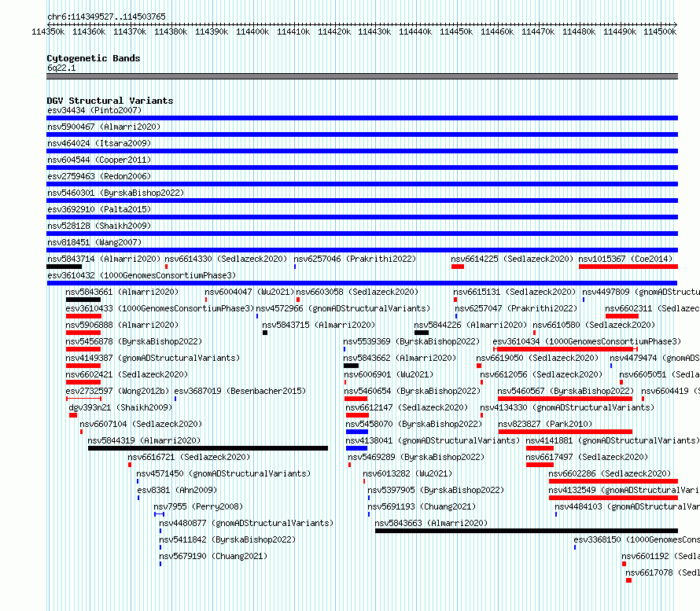The width and height of the screenshot is (700, 611).
Task: Select nsv5460301 (ByrskaBishop2022) top track label
Action: 116,193
